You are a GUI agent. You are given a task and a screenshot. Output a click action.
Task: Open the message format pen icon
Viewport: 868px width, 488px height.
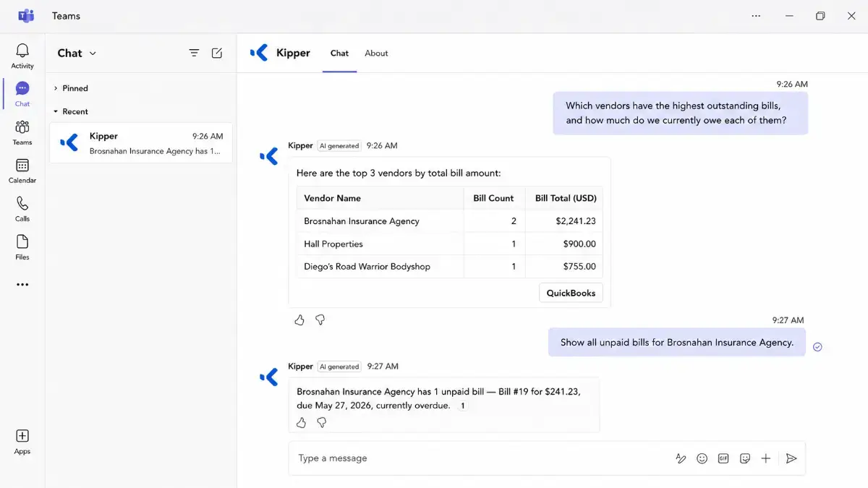point(681,458)
